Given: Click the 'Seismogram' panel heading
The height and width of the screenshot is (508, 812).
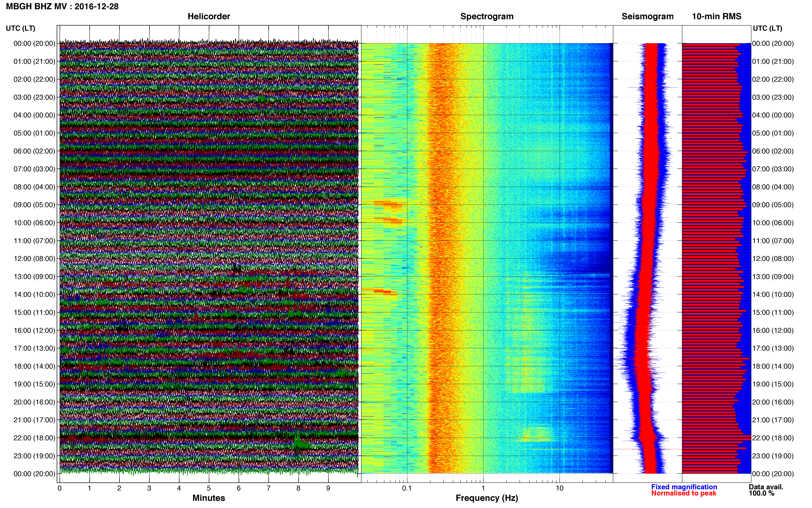Looking at the screenshot, I should 648,16.
